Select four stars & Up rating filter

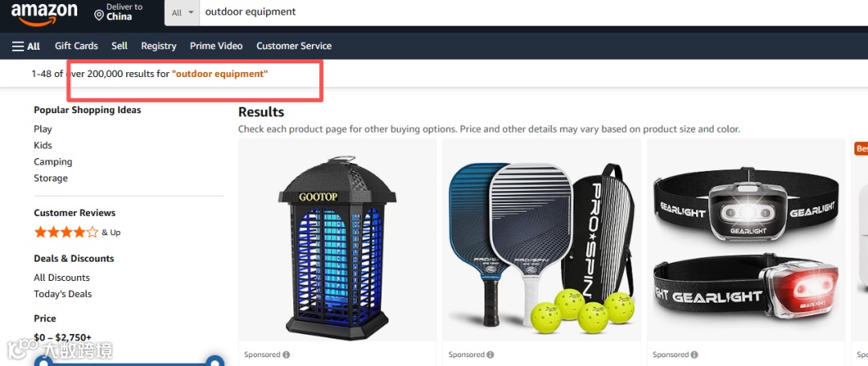point(77,232)
